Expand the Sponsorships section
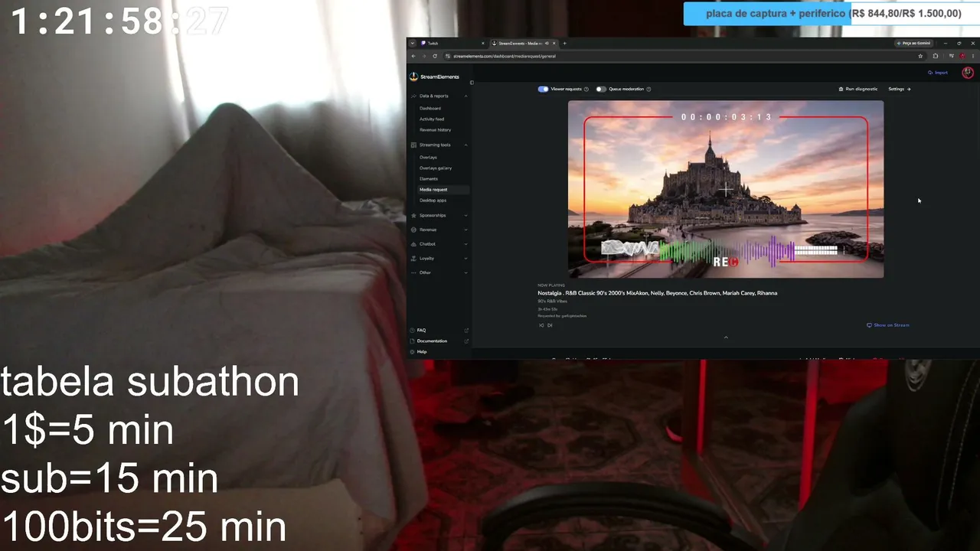Screen dimensions: 980x551 click(466, 215)
